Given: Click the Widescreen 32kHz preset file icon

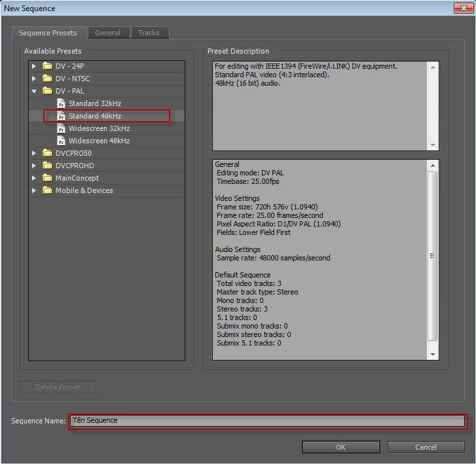Looking at the screenshot, I should pyautogui.click(x=61, y=128).
